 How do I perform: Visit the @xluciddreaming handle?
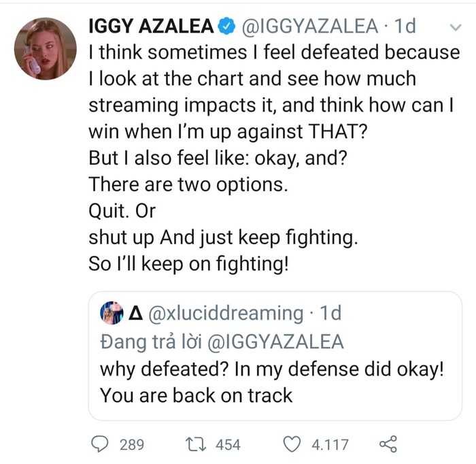pyautogui.click(x=224, y=313)
